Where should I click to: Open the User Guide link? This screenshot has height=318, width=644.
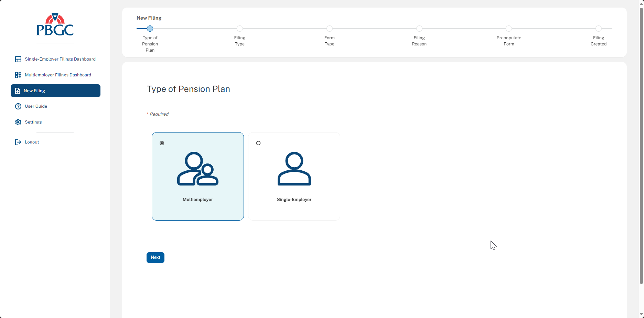[36, 106]
